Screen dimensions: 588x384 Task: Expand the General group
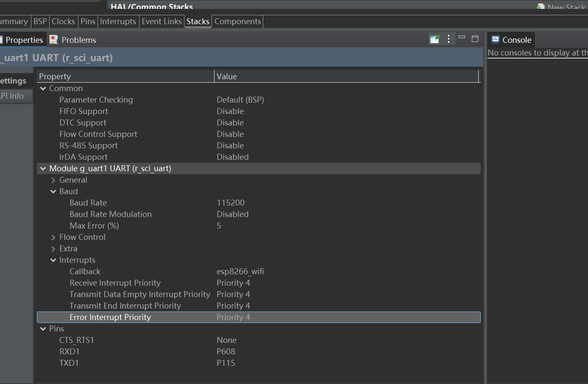point(53,180)
